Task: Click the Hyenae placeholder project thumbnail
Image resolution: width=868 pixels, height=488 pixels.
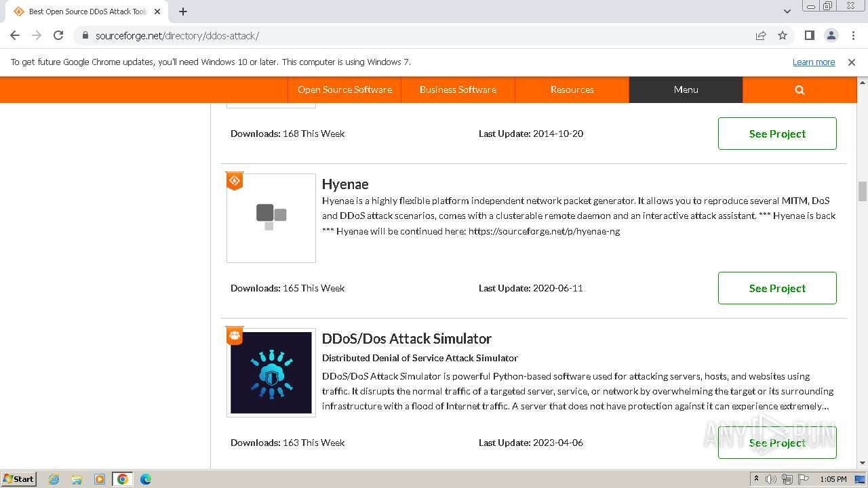Action: tap(271, 218)
